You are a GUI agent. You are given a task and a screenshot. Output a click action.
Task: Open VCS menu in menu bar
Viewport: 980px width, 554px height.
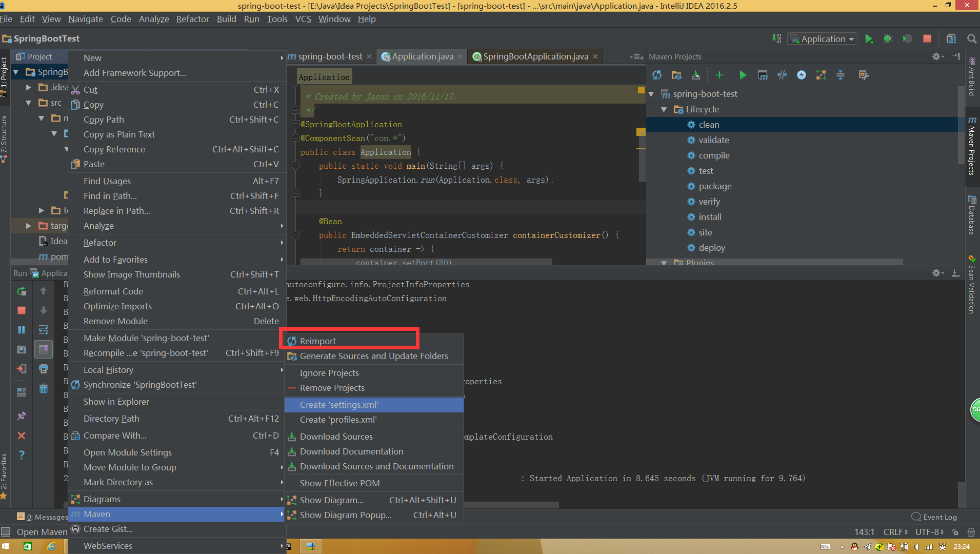pyautogui.click(x=303, y=19)
